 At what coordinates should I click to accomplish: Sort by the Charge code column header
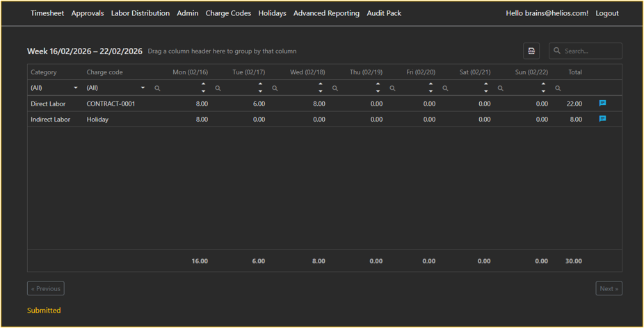[x=104, y=72]
